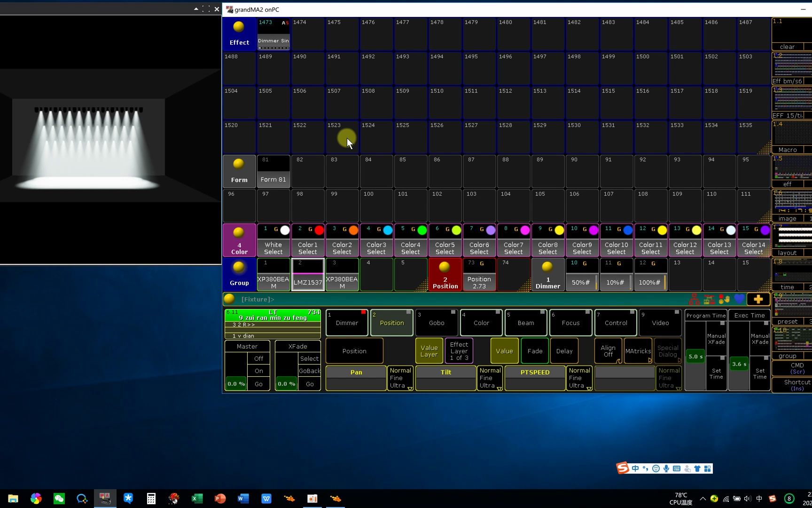Switch to the Video preset type
This screenshot has width=812, height=508.
(x=660, y=323)
